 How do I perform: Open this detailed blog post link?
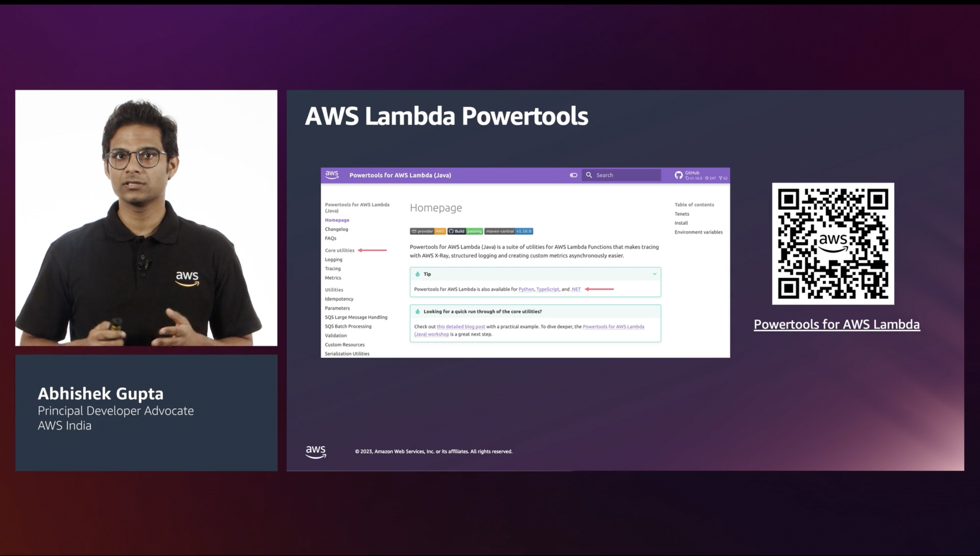461,326
